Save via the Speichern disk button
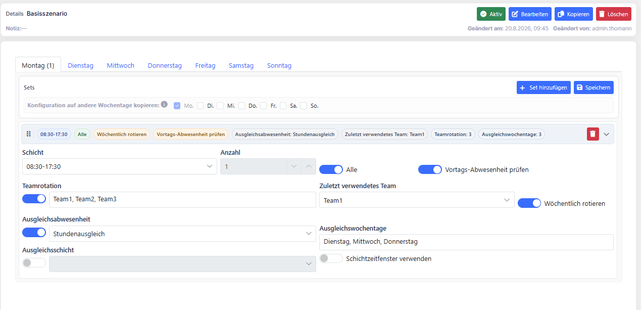This screenshot has height=310, width=644. (x=593, y=87)
